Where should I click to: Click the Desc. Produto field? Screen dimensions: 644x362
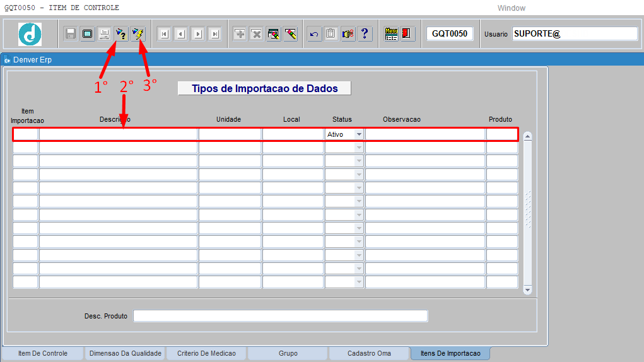[281, 316]
